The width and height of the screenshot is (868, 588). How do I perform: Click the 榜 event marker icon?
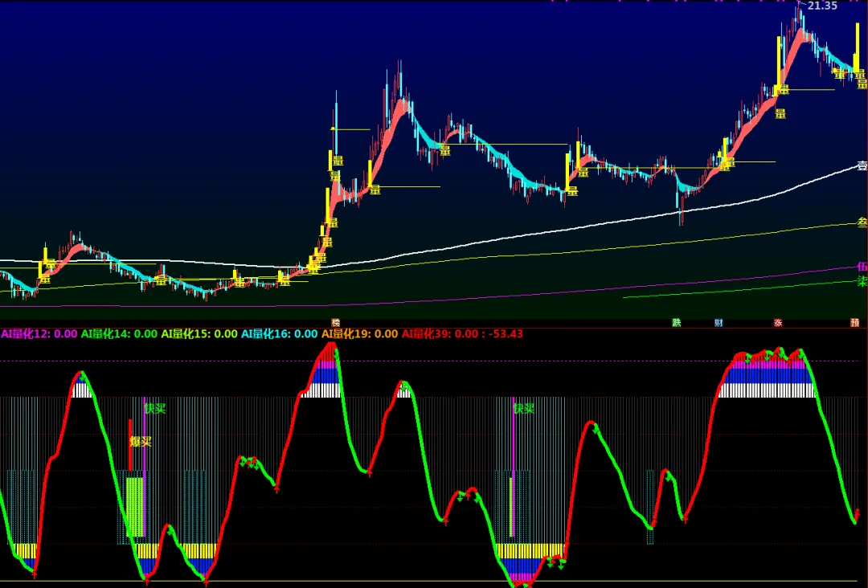(335, 322)
